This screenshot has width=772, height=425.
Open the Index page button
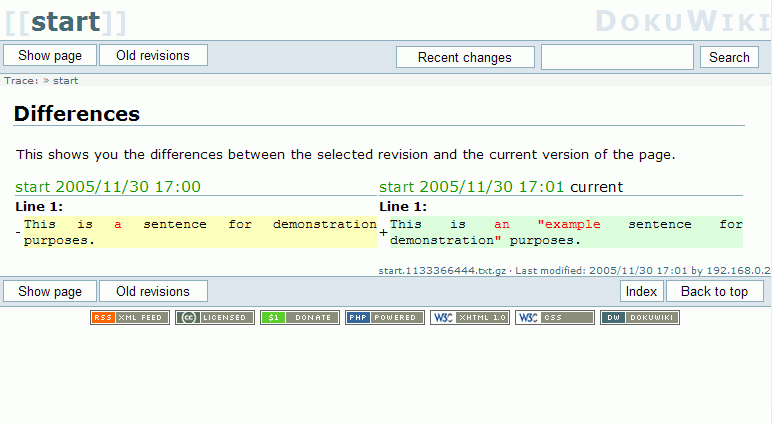(x=641, y=292)
